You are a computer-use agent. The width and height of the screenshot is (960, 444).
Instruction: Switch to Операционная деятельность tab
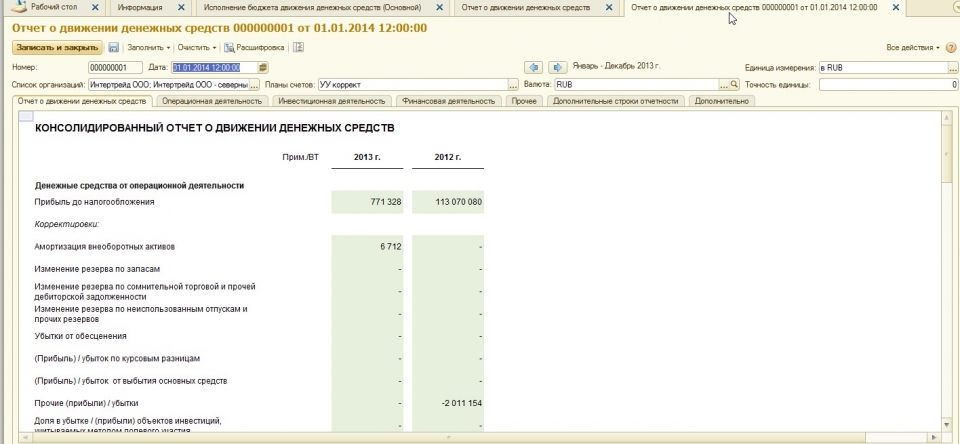click(x=211, y=101)
